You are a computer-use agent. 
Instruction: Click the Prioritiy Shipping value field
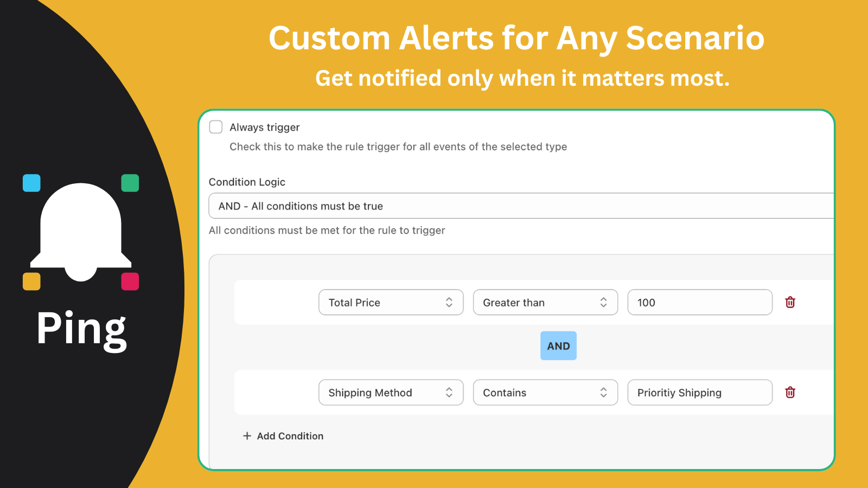click(699, 392)
